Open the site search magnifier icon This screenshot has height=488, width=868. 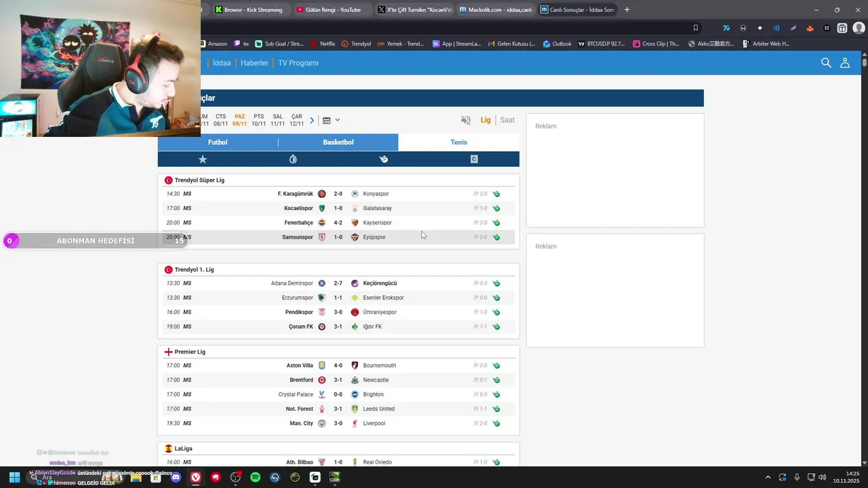tap(826, 62)
